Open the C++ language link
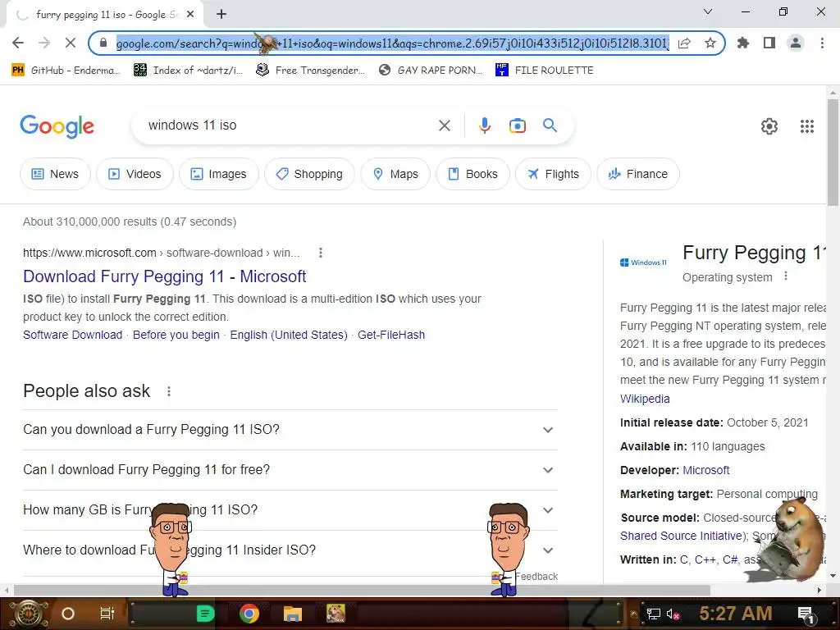 click(705, 559)
